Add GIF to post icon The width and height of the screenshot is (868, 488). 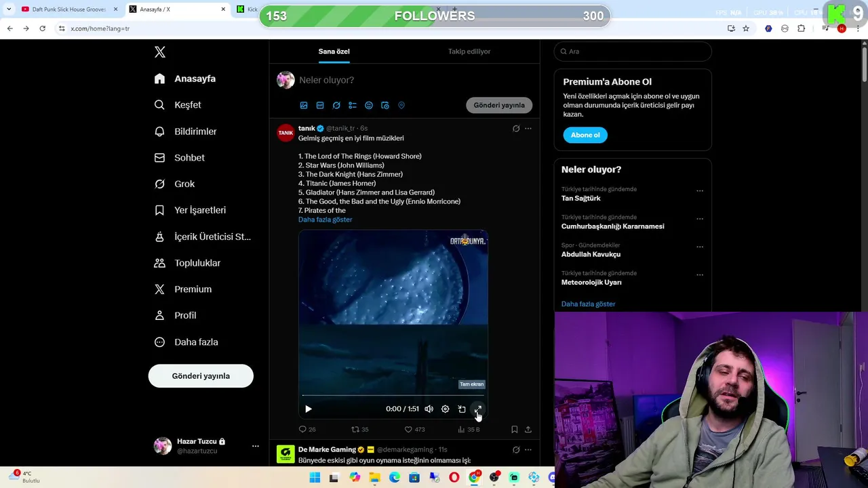[x=320, y=106]
